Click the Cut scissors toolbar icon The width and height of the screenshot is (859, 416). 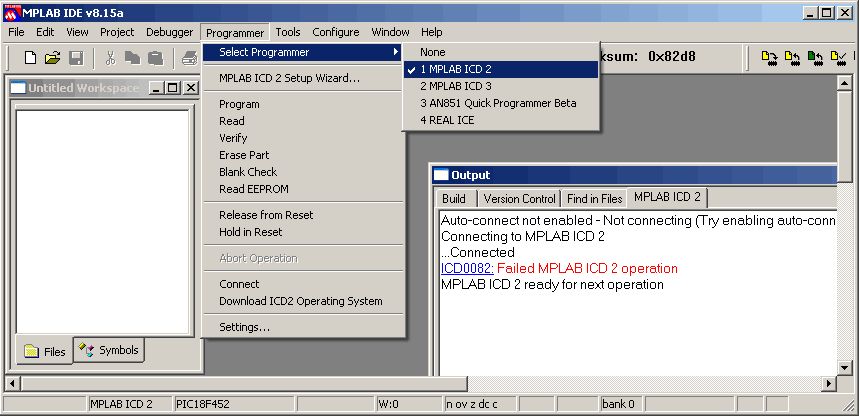point(110,58)
